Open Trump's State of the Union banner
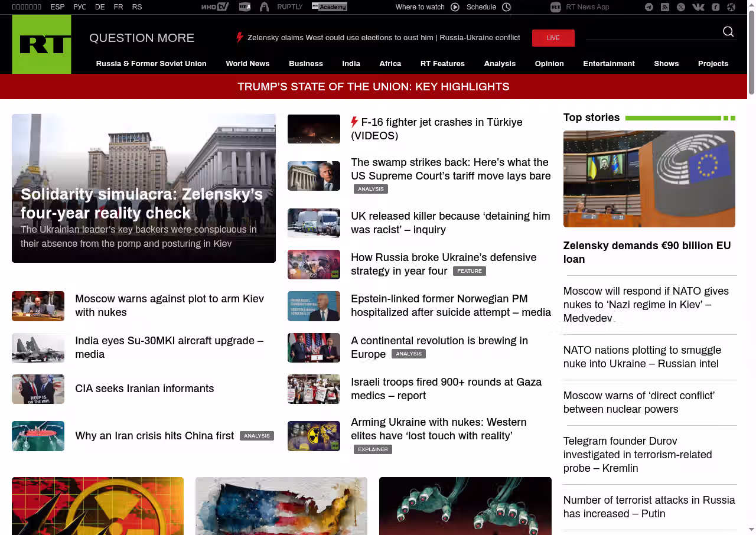The width and height of the screenshot is (756, 535). point(373,87)
